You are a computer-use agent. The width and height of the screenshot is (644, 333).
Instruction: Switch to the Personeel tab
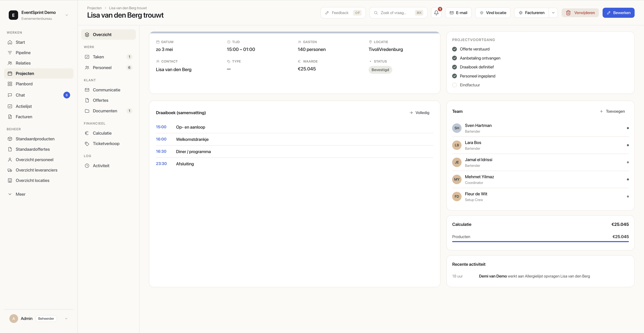pyautogui.click(x=102, y=68)
